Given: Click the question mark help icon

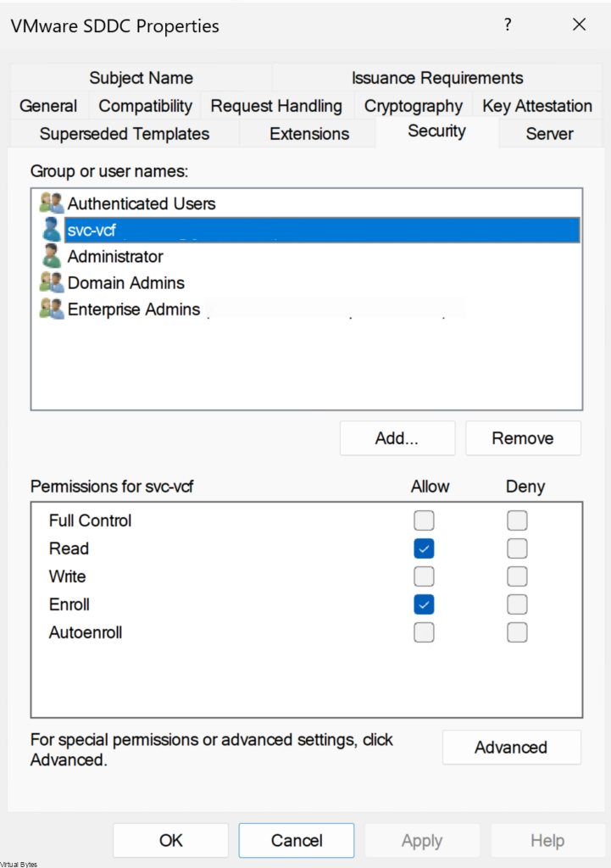Looking at the screenshot, I should pyautogui.click(x=508, y=25).
